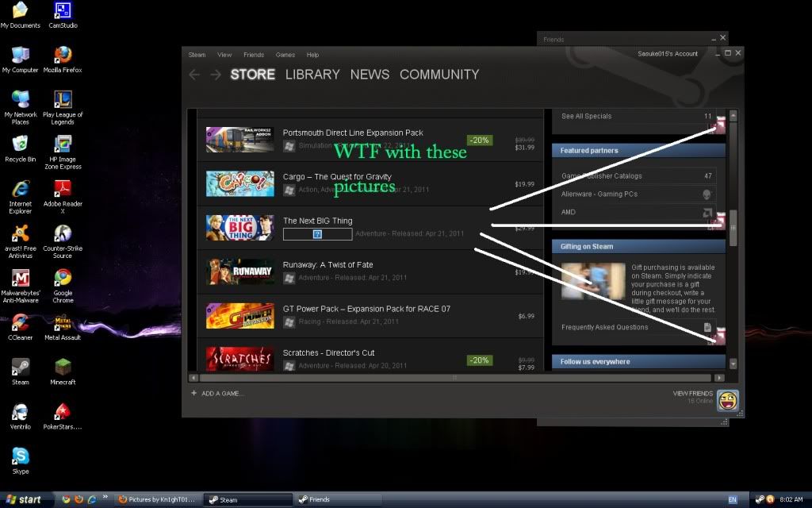Click store vertical scrollbar down arrow
This screenshot has height=508, width=812.
(733, 364)
